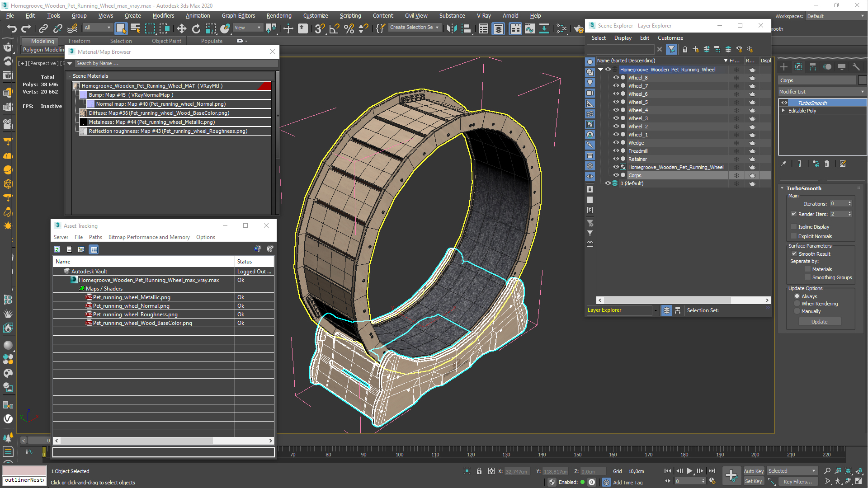Open the V-Ray menu

pyautogui.click(x=484, y=16)
